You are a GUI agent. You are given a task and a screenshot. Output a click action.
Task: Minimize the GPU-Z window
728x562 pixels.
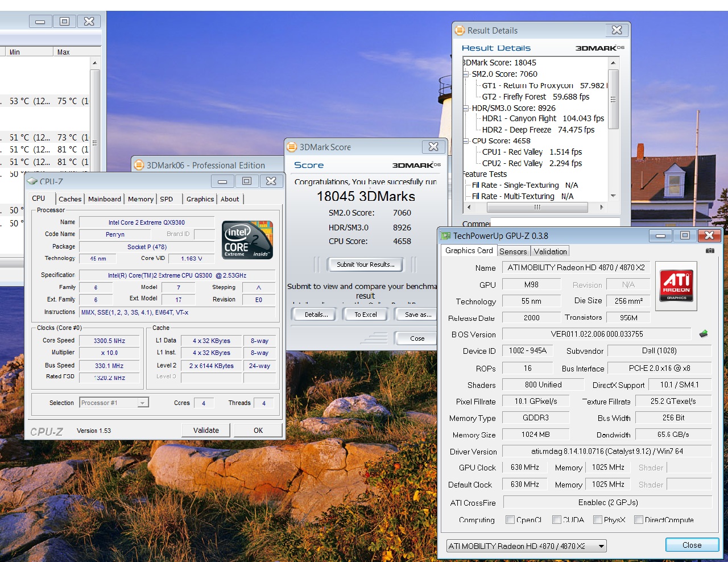click(660, 235)
